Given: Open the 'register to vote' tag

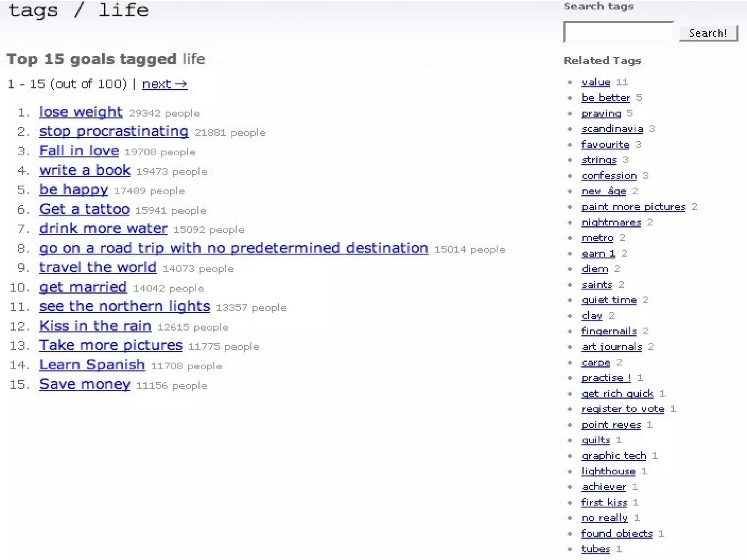Looking at the screenshot, I should [623, 409].
